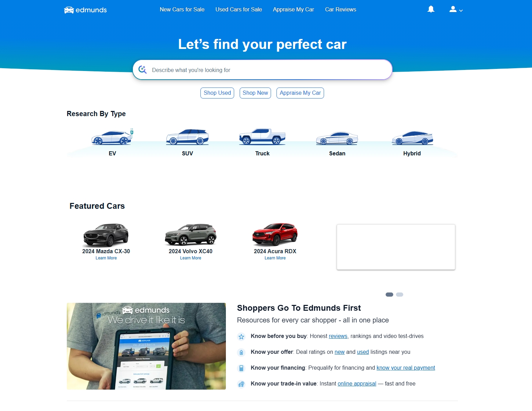This screenshot has width=532, height=411.
Task: Pick the Hybrid vehicle type icon
Action: (412, 138)
